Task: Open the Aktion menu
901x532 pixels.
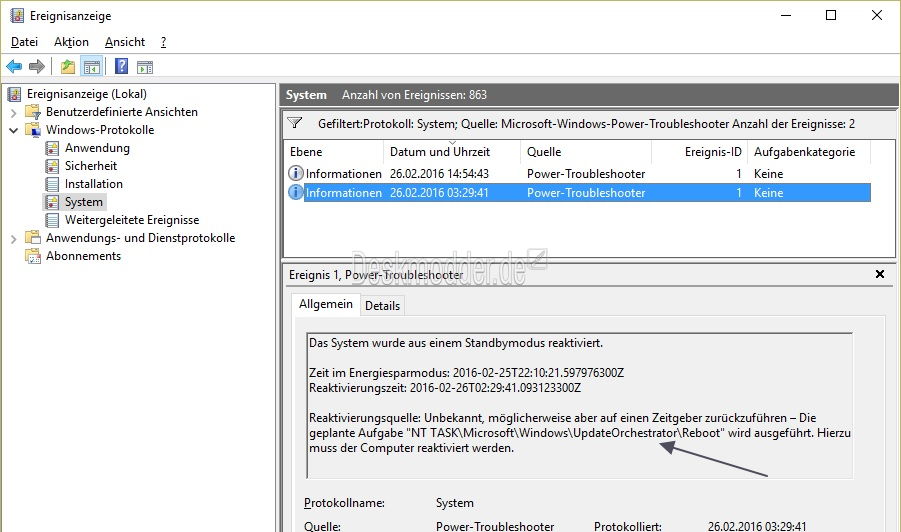Action: pos(71,42)
